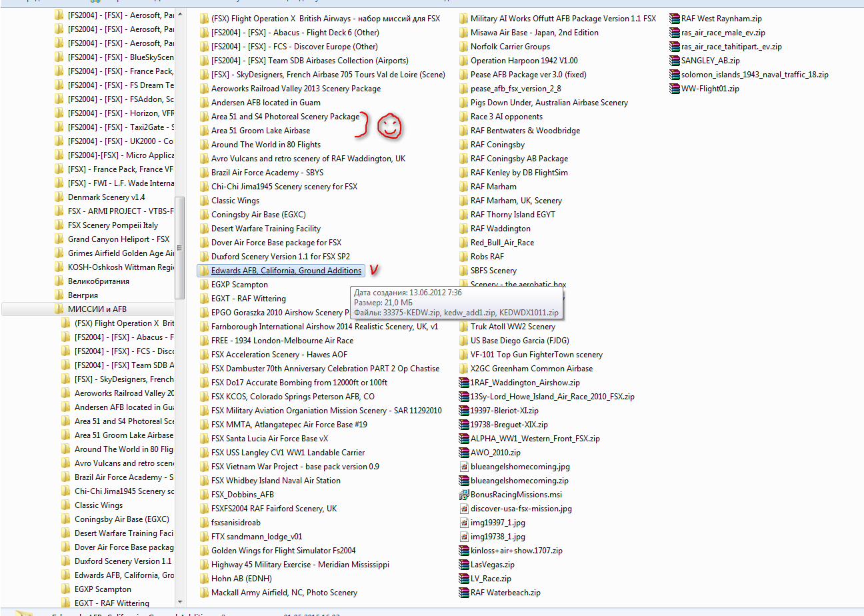This screenshot has width=864, height=616.
Task: Click the folder icon for Hohn AB (EDNH)
Action: (x=205, y=579)
